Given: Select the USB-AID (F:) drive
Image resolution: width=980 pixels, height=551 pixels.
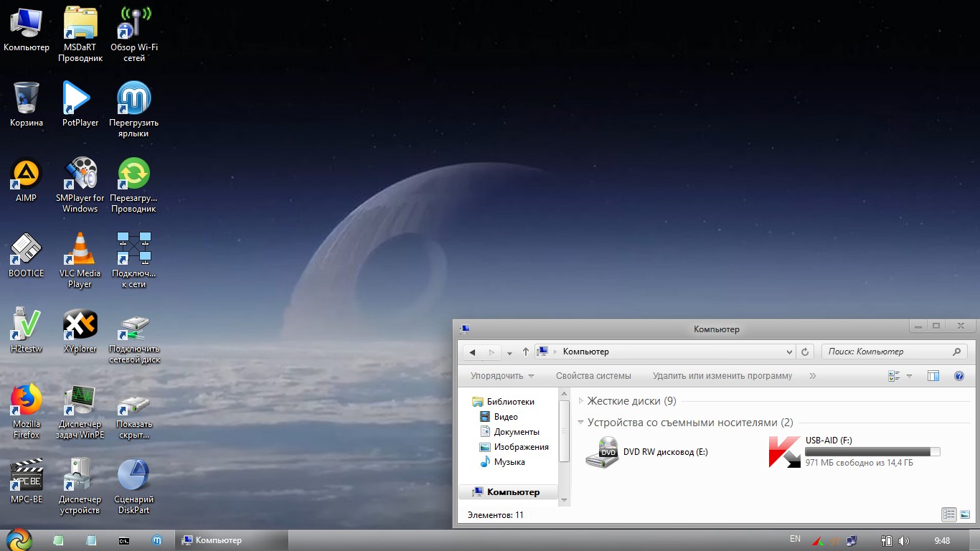Looking at the screenshot, I should point(854,452).
